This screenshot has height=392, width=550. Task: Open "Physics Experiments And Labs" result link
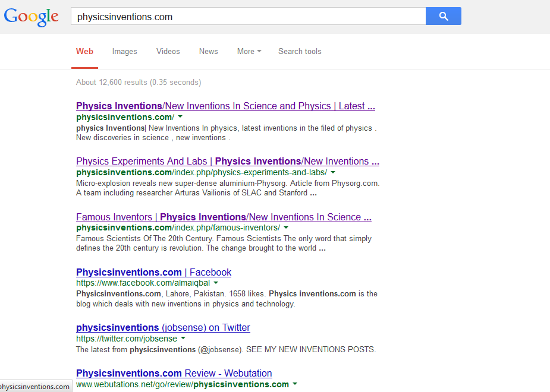click(228, 161)
